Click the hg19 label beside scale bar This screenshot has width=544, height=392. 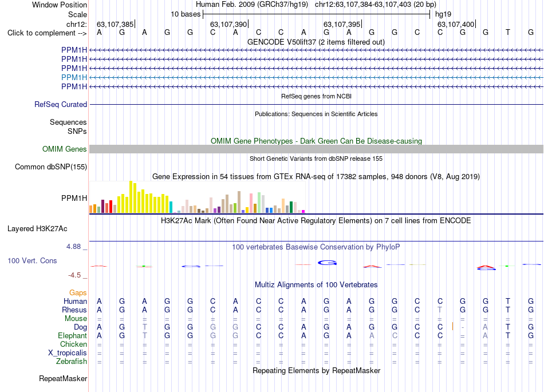click(443, 14)
